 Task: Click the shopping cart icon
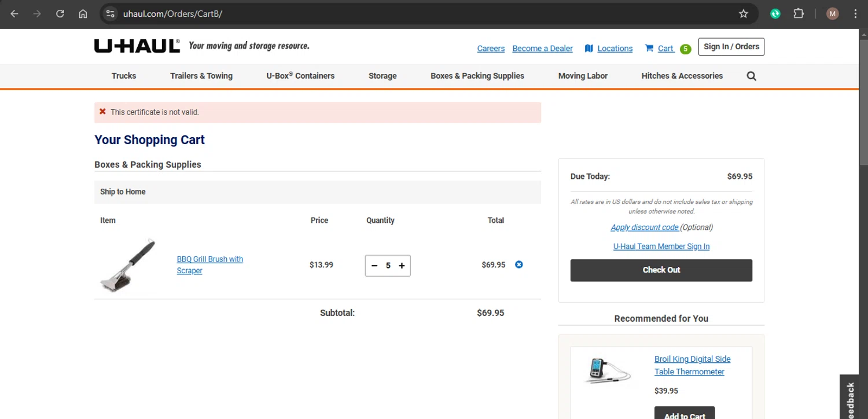[649, 48]
